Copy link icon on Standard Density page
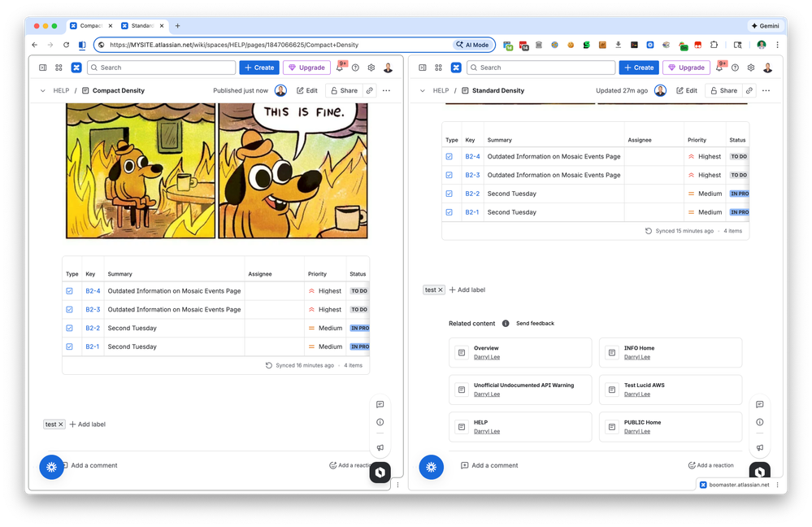 point(749,90)
